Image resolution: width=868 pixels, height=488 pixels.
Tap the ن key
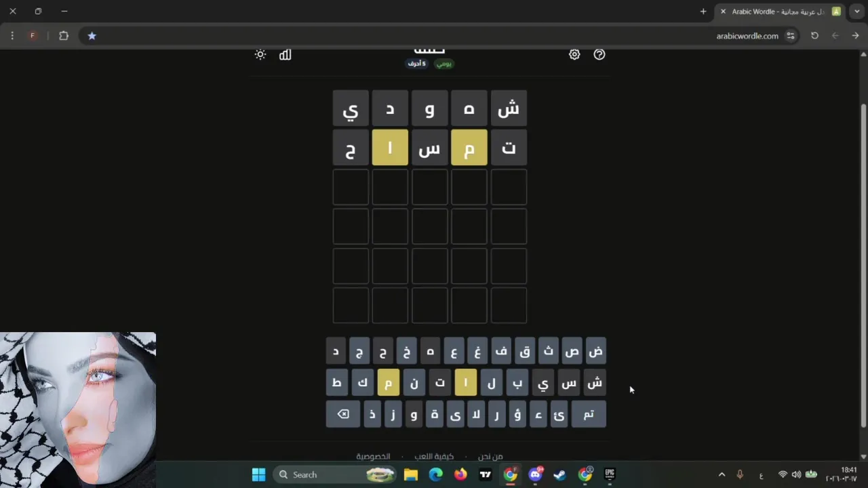414,383
